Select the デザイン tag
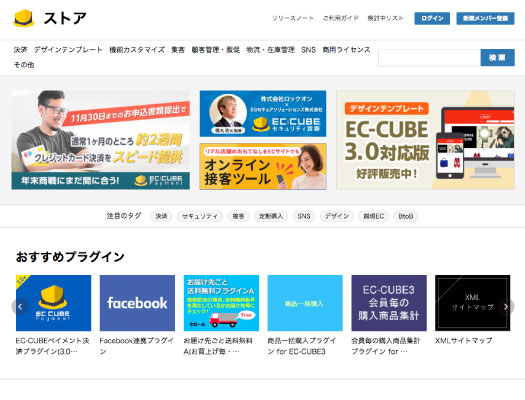The height and width of the screenshot is (400, 525). [x=337, y=216]
